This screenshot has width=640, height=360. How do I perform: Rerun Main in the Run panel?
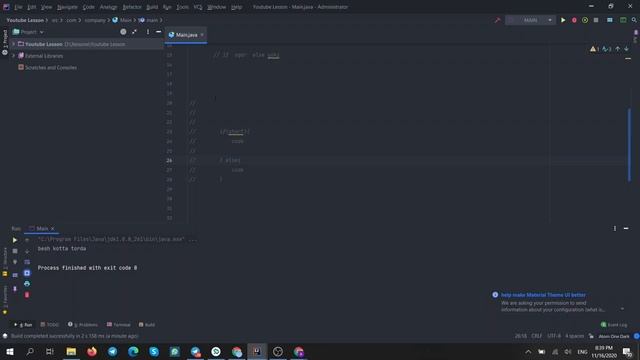pos(15,240)
